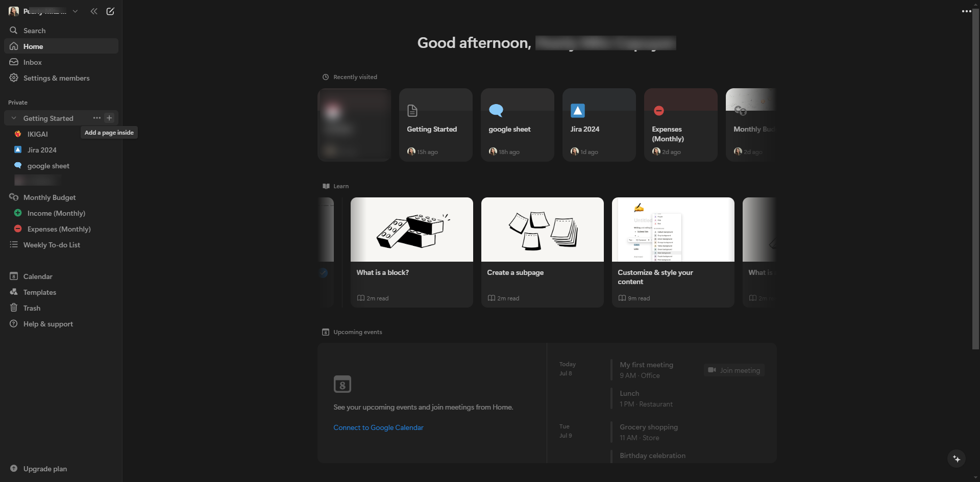
Task: Collapse the Getting Started page tree
Action: click(x=14, y=118)
